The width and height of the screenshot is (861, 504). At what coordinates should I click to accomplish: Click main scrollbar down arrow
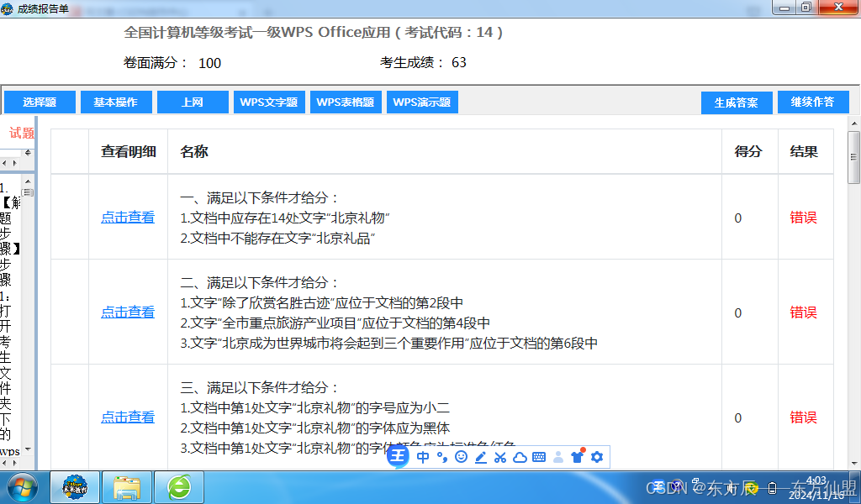coord(853,464)
